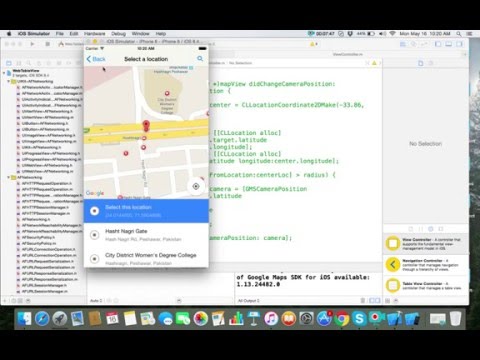Open Notification Center in the menu bar
480x360 pixels.
tap(469, 34)
